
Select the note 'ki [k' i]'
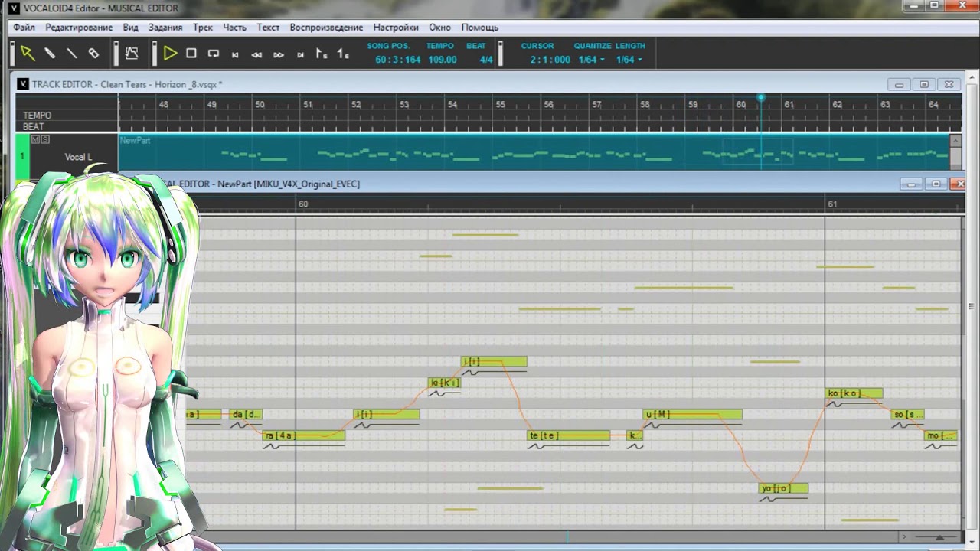[444, 383]
